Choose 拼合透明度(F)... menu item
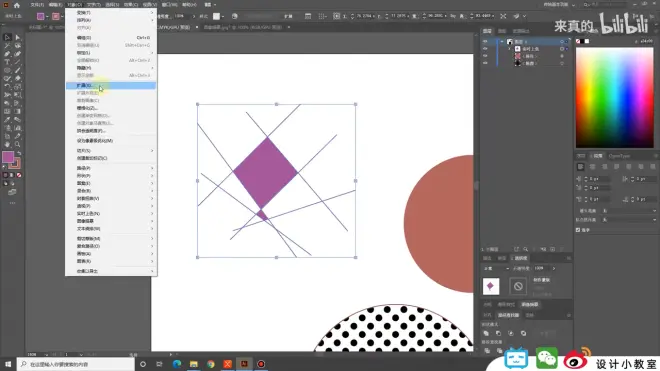The width and height of the screenshot is (660, 371). [x=111, y=131]
